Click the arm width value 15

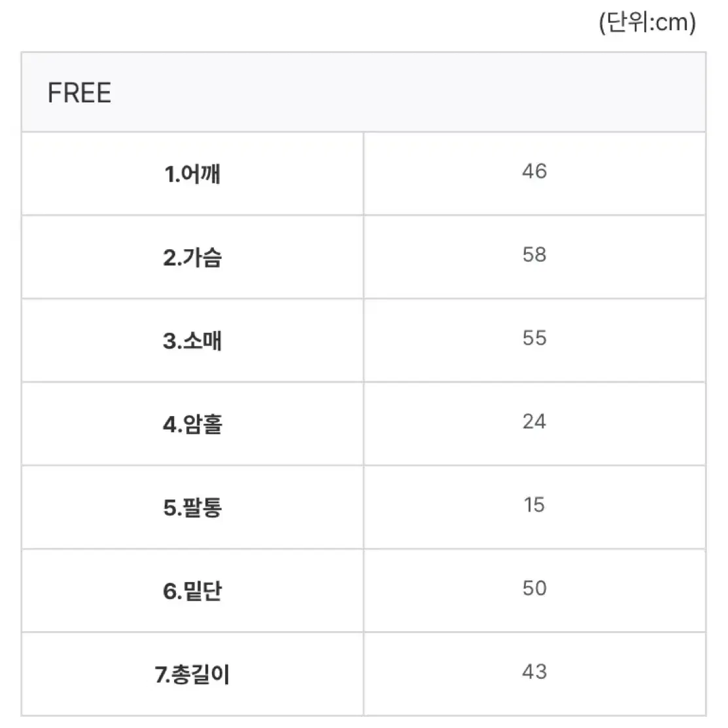534,505
